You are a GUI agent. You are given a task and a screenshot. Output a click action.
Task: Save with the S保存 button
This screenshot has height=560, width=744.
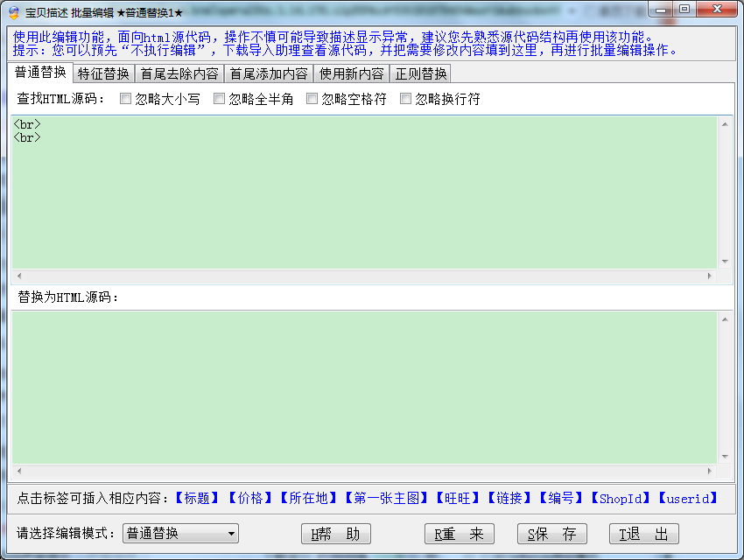(x=551, y=534)
